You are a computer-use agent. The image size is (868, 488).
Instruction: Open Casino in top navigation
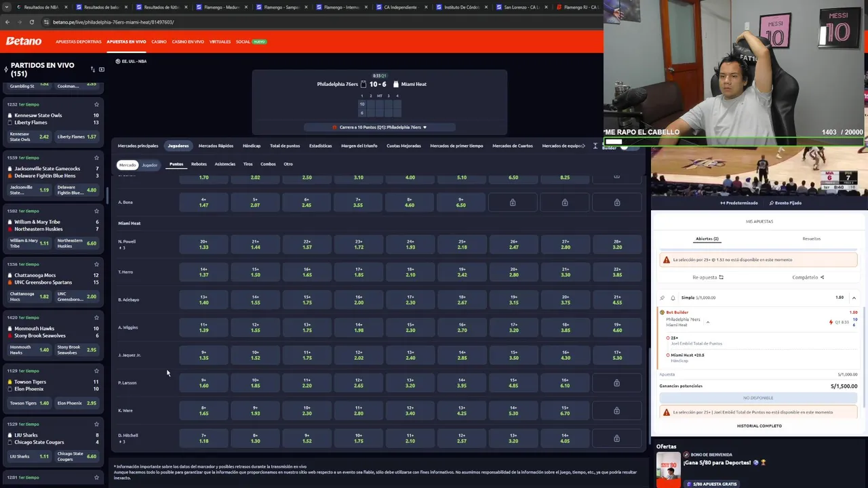159,42
